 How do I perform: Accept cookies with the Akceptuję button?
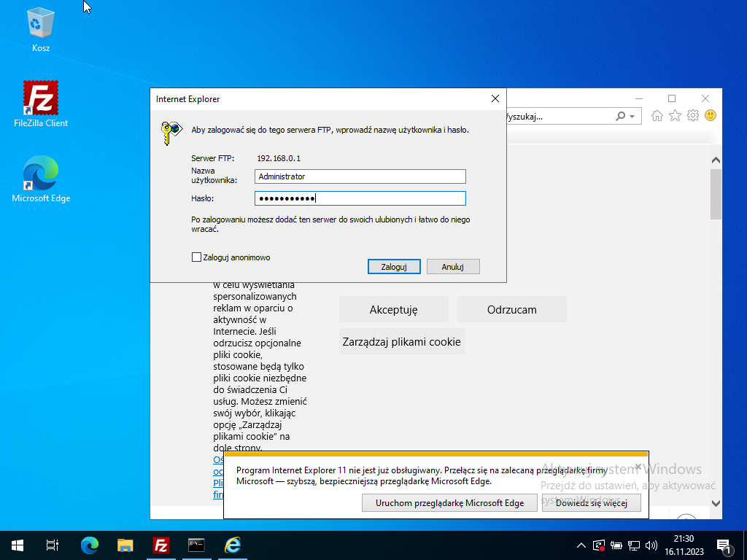tap(393, 309)
